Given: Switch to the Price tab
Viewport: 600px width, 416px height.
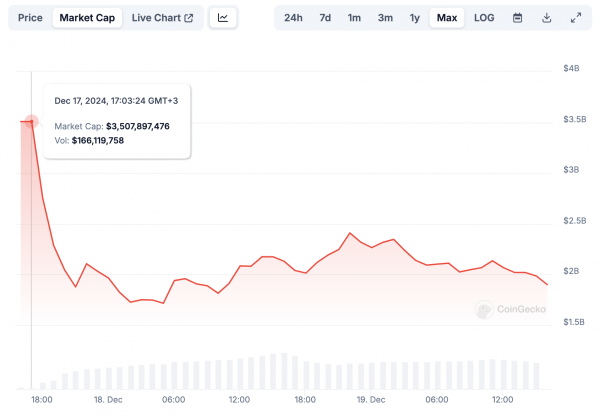Looking at the screenshot, I should click(x=30, y=18).
